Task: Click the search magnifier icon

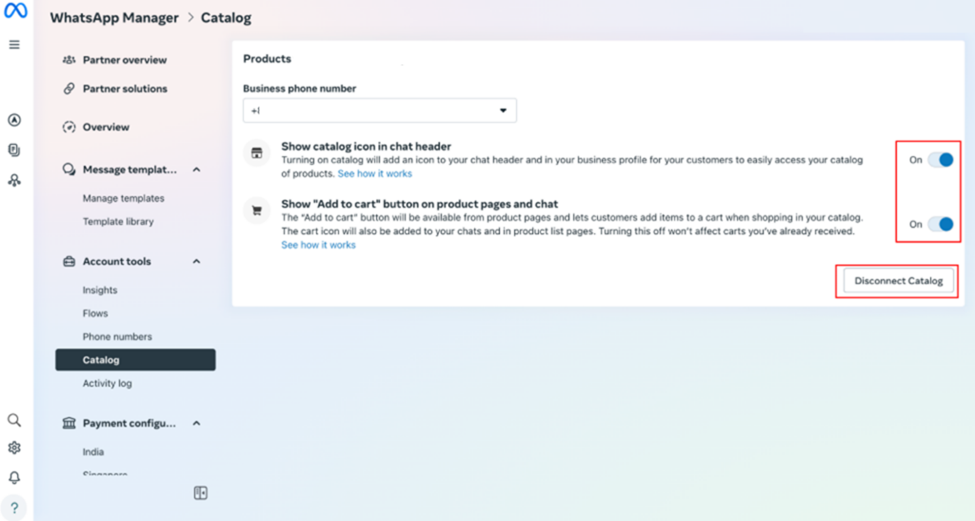Action: click(x=14, y=421)
